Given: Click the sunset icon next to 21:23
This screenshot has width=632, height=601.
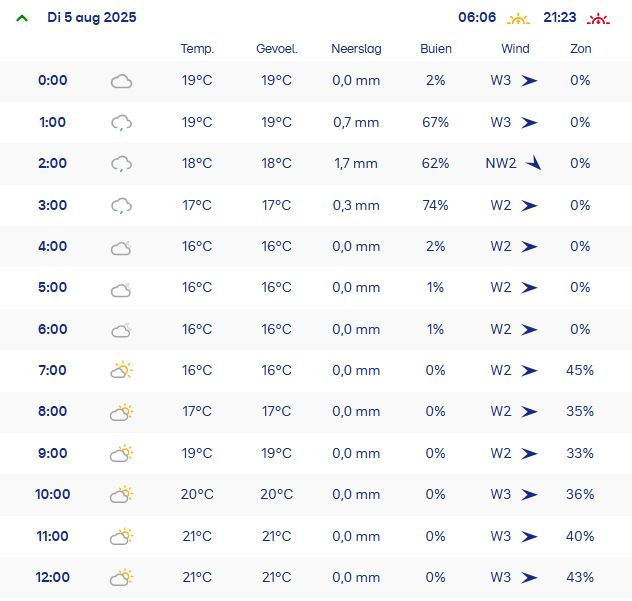Looking at the screenshot, I should click(598, 18).
